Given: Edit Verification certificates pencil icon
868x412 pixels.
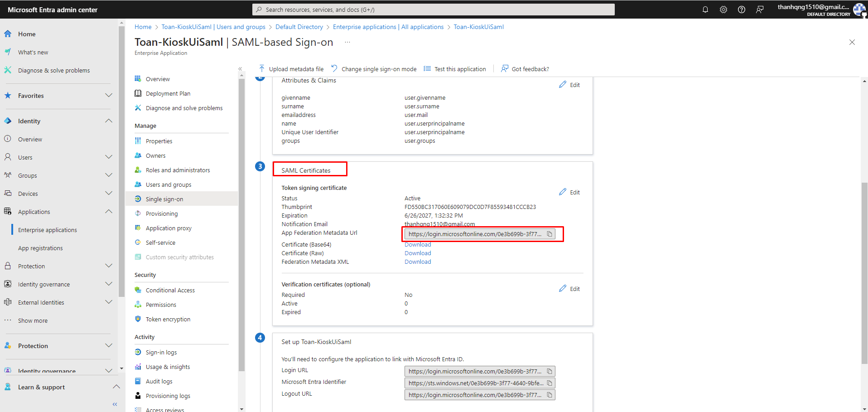Looking at the screenshot, I should [x=563, y=289].
